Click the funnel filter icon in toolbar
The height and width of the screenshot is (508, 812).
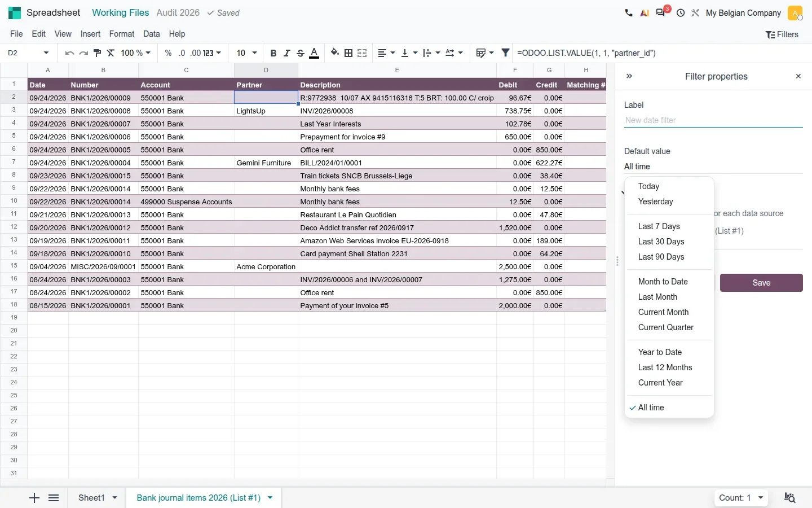pos(506,53)
